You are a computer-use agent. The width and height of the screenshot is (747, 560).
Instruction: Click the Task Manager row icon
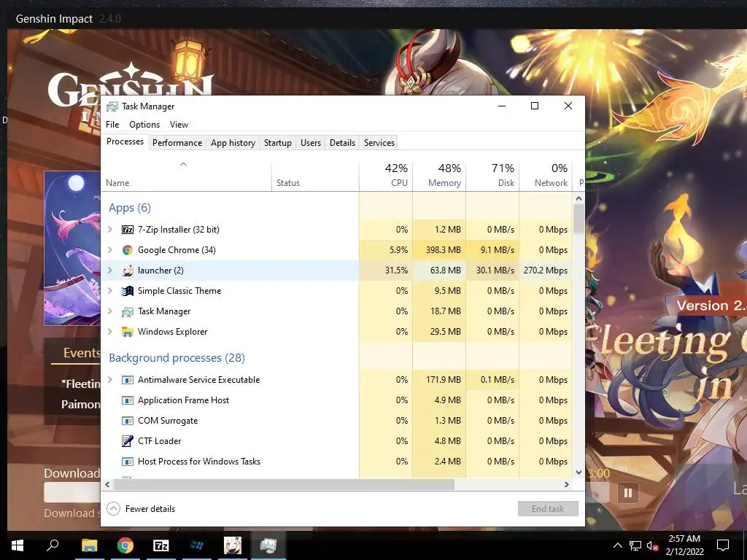(x=127, y=311)
